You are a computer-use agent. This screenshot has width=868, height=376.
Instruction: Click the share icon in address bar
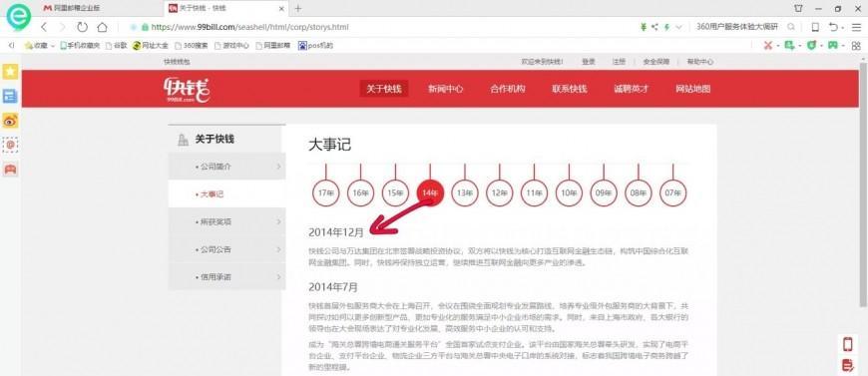click(654, 27)
